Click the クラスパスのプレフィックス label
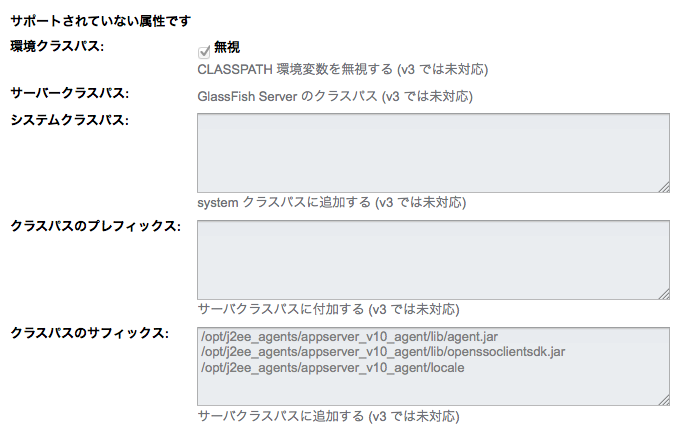This screenshot has height=437, width=692. (94, 227)
